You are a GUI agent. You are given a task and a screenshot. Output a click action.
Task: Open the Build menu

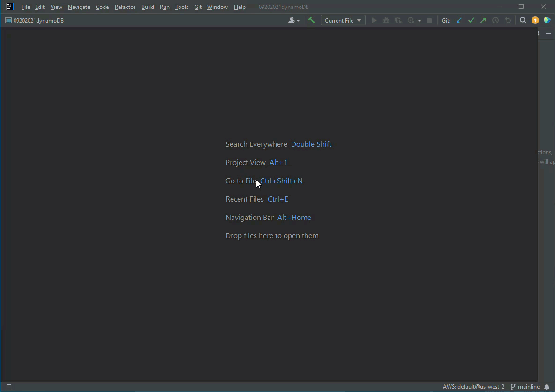[x=148, y=7]
